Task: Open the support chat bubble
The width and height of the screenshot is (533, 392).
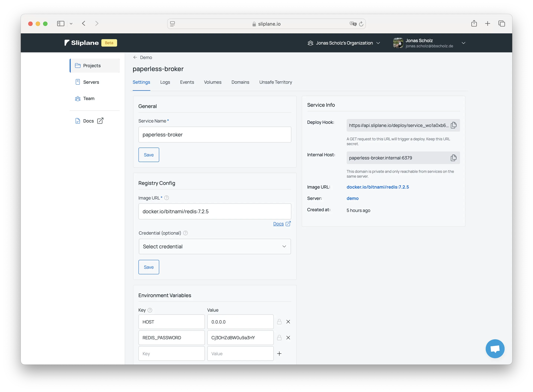Action: click(495, 349)
